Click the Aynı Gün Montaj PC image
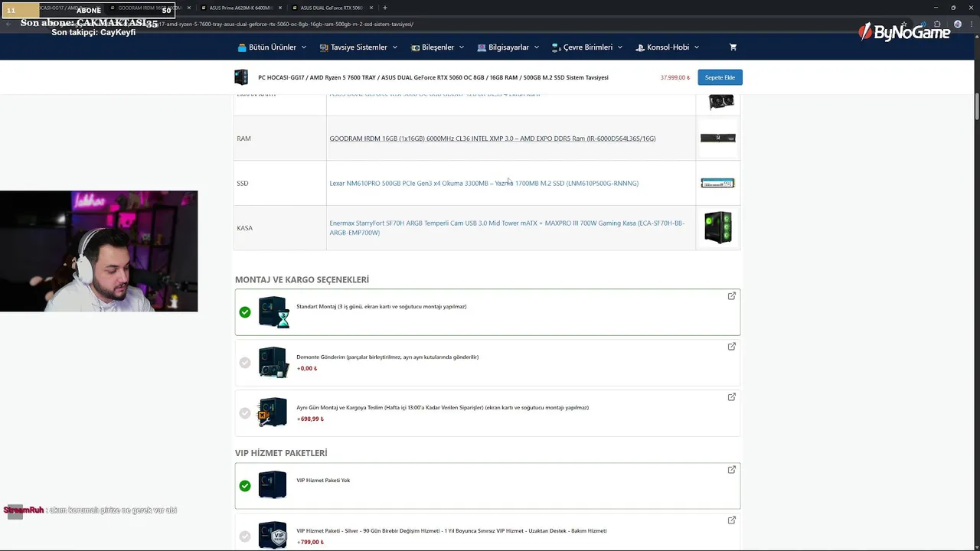This screenshot has width=980, height=551. click(x=273, y=412)
